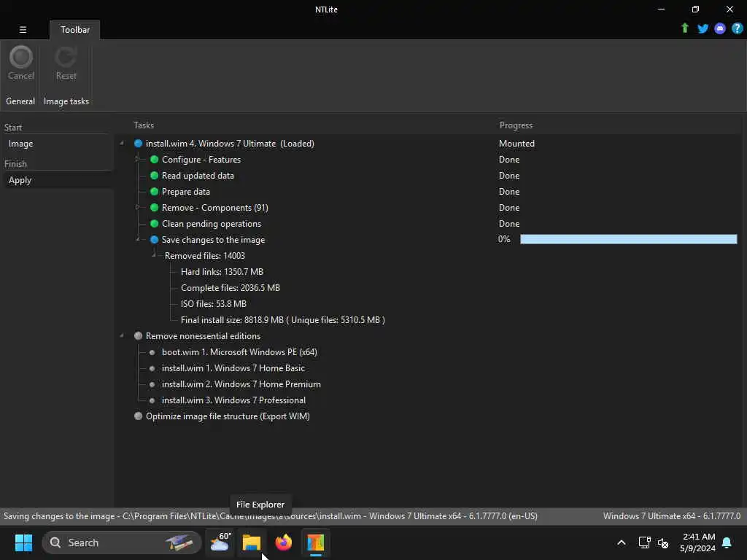Expand the Remove - Components (91) node

(x=137, y=207)
